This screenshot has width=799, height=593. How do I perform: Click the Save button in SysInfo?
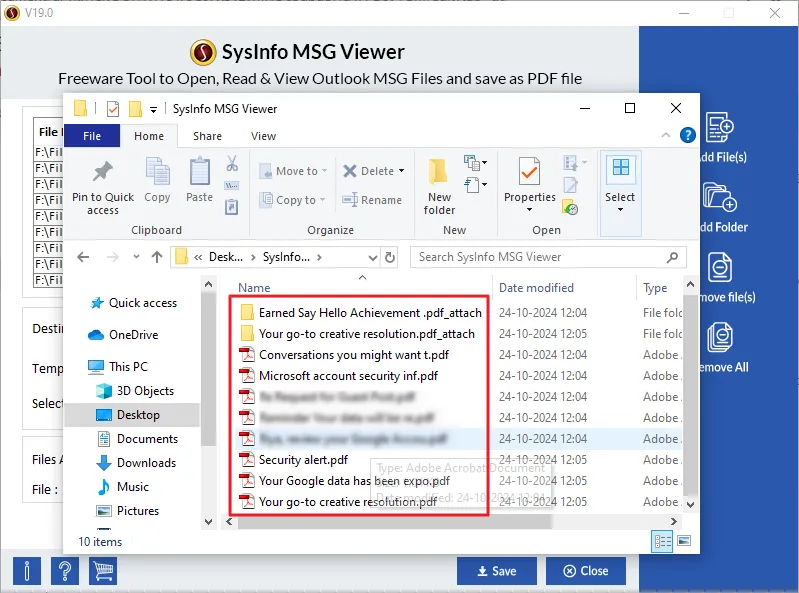[497, 571]
